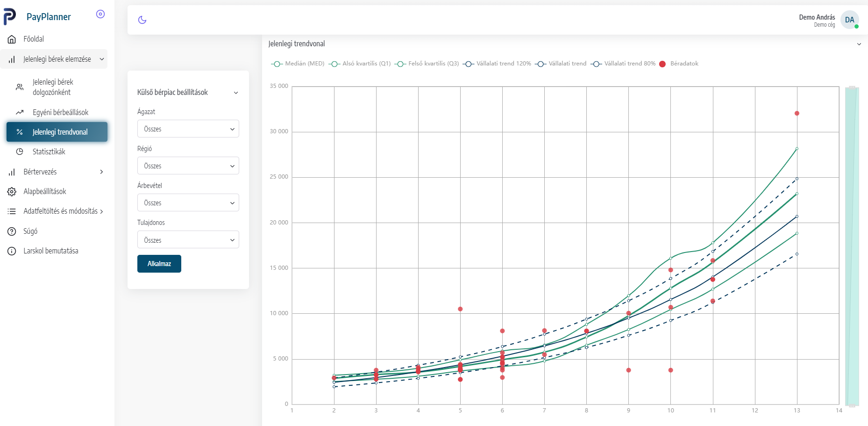Expand the Bértervezés submenu arrow

[x=102, y=172]
